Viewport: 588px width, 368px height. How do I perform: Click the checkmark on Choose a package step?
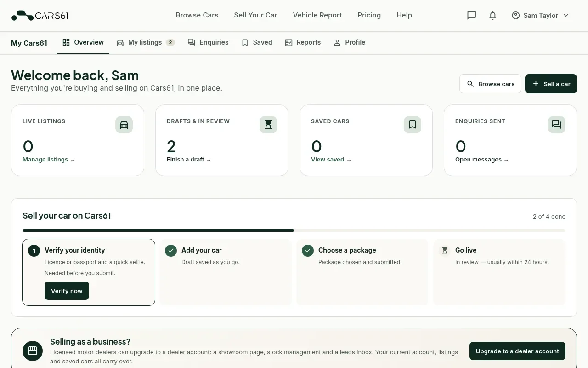(x=308, y=251)
